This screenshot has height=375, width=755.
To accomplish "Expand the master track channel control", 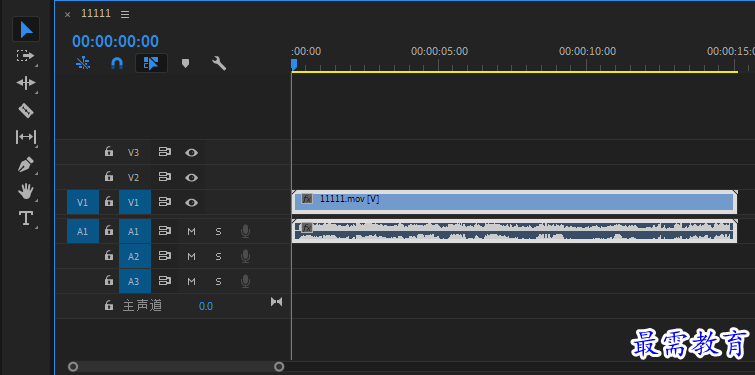I will (276, 302).
